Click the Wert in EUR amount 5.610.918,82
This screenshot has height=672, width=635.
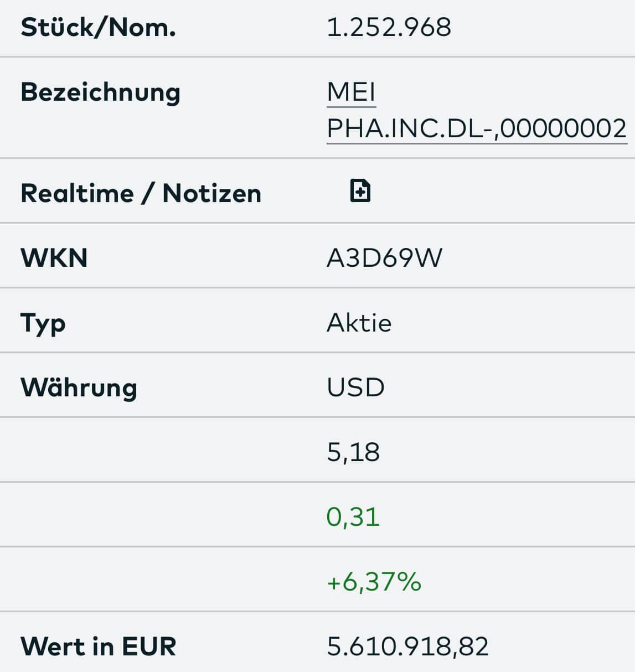(408, 647)
